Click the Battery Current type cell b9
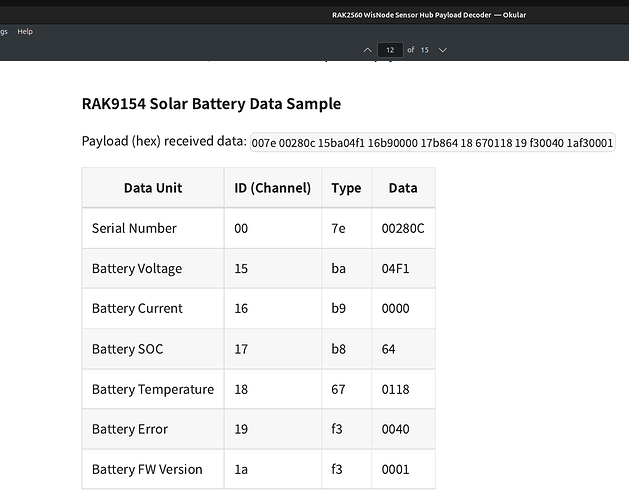The image size is (629, 500). tap(340, 308)
